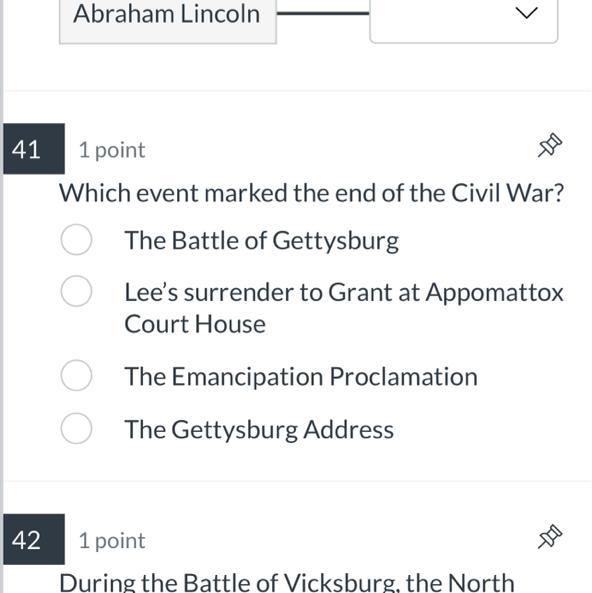This screenshot has height=593, width=592.
Task: Click the 'The Battle of Gettysburg' answer text
Action: click(x=262, y=241)
